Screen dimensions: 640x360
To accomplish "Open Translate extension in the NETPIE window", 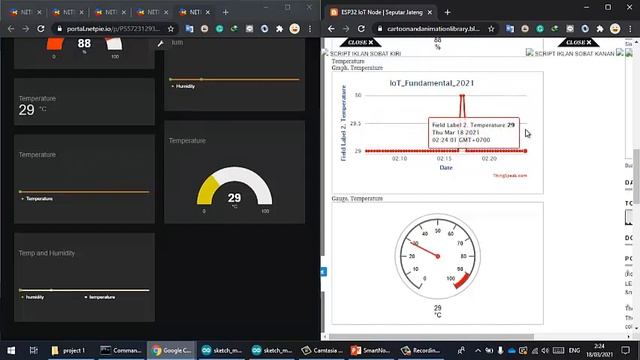I will pyautogui.click(x=189, y=29).
